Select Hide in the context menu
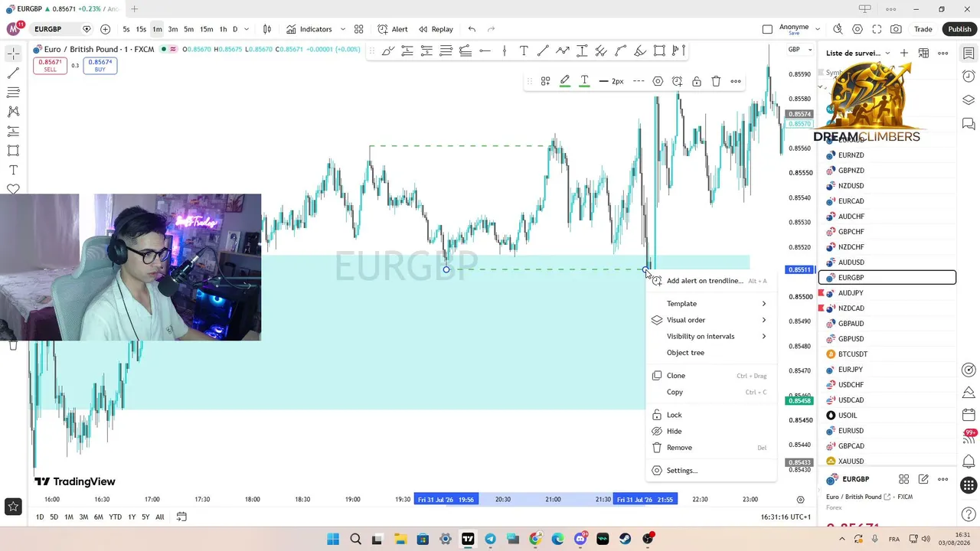This screenshot has height=551, width=980. [x=711, y=431]
